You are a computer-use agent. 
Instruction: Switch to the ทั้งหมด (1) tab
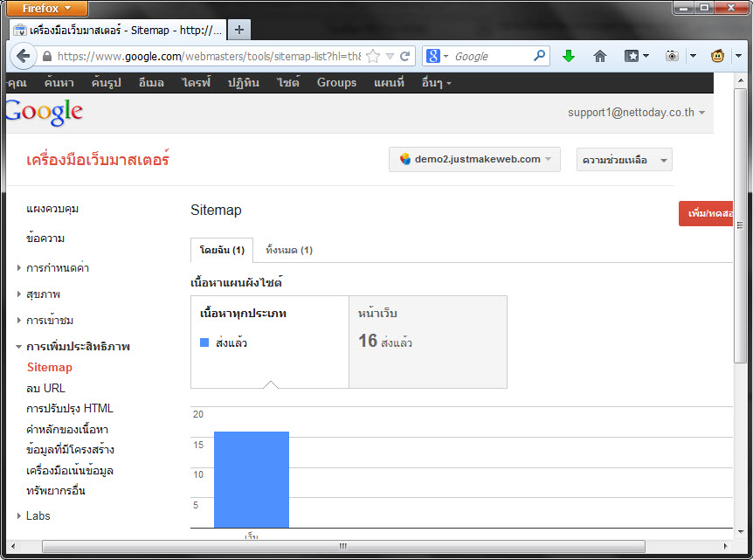tap(289, 250)
